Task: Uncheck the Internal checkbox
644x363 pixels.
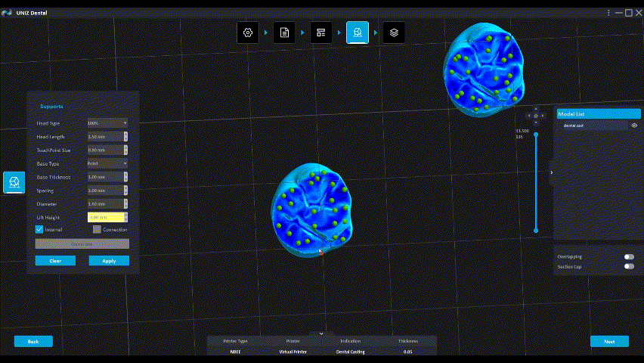Action: tap(39, 229)
